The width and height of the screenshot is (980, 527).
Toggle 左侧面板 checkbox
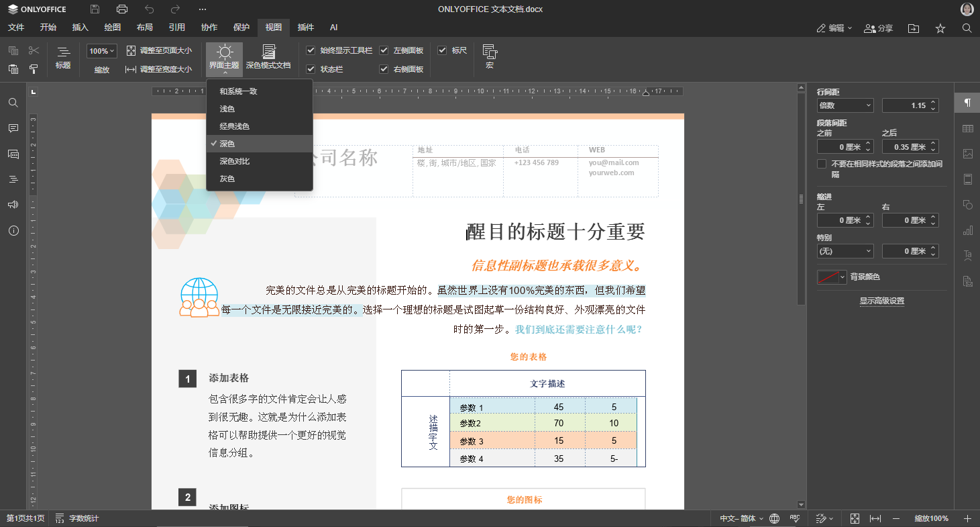(384, 50)
